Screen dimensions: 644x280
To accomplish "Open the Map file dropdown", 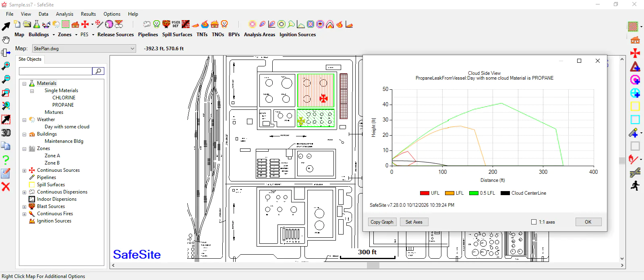I will click(x=133, y=49).
